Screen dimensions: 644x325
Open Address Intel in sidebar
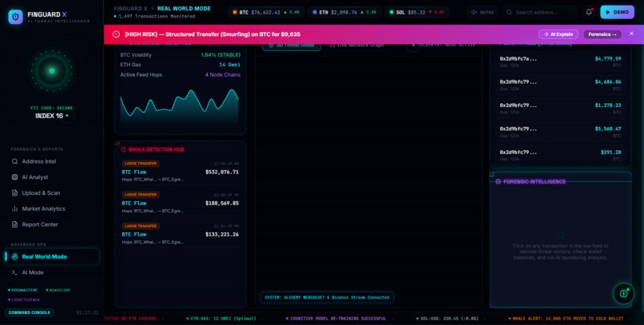(52, 161)
